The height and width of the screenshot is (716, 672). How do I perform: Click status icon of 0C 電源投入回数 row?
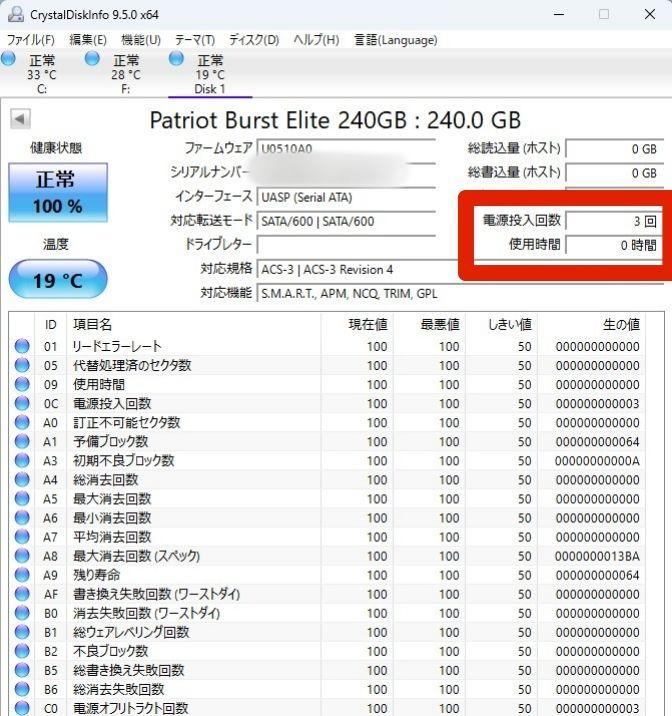point(22,403)
